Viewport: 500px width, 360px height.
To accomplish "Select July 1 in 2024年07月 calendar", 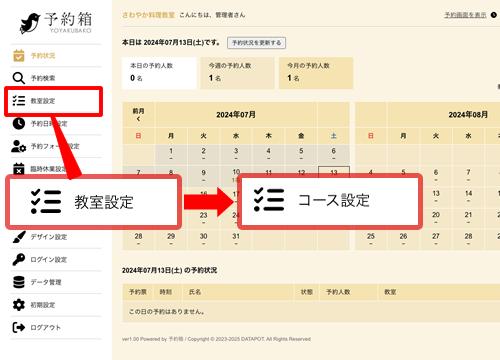I will [x=171, y=154].
